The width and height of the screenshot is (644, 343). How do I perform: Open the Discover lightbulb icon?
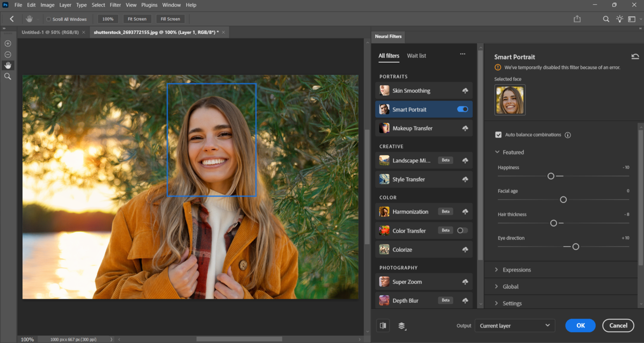coord(620,19)
